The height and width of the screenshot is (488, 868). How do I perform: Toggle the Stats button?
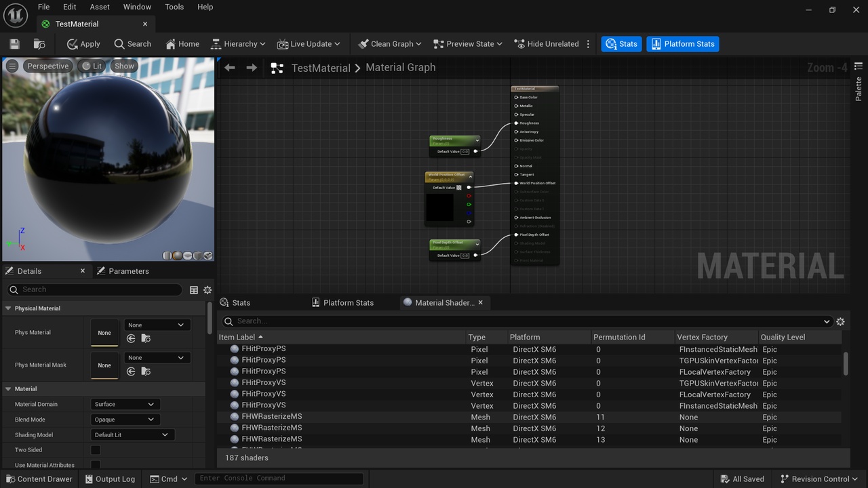coord(621,44)
